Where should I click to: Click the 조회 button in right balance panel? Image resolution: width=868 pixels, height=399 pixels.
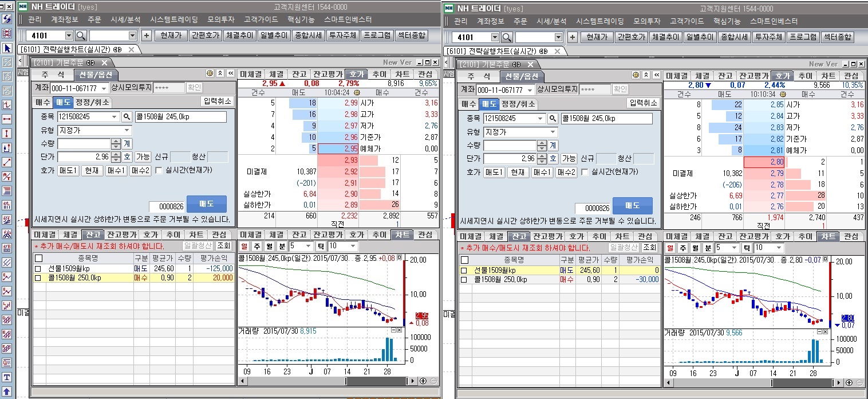pyautogui.click(x=649, y=247)
